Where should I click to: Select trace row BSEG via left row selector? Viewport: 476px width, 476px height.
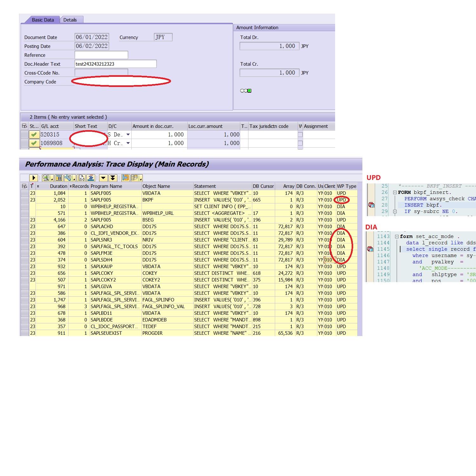pos(24,220)
